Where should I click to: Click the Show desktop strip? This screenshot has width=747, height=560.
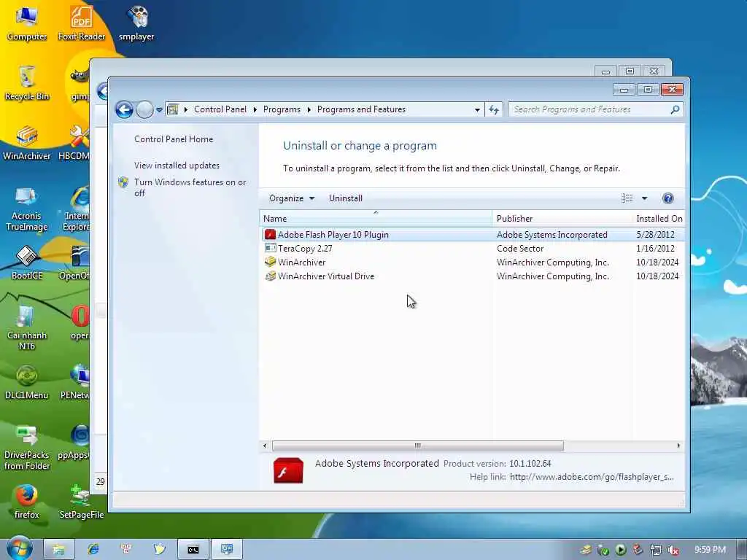(x=742, y=550)
